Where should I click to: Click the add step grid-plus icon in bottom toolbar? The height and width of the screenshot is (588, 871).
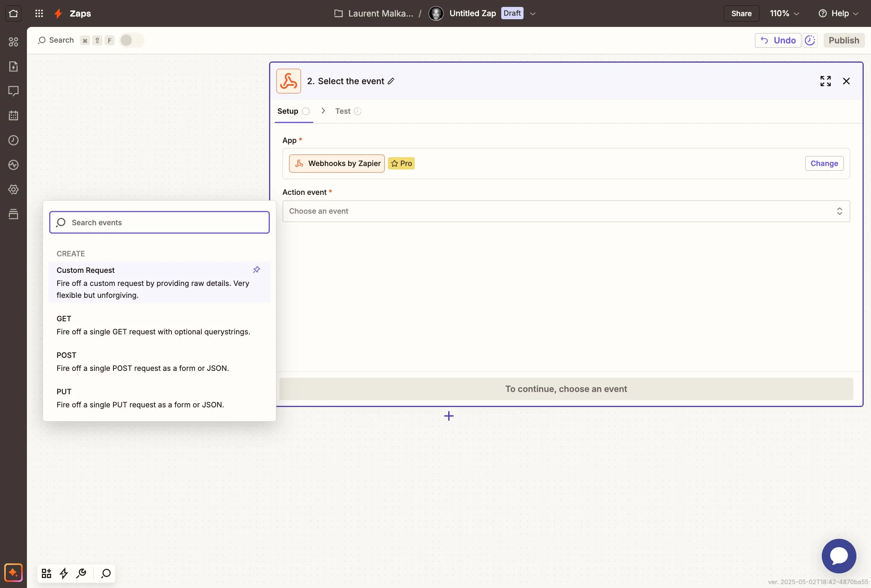click(47, 573)
